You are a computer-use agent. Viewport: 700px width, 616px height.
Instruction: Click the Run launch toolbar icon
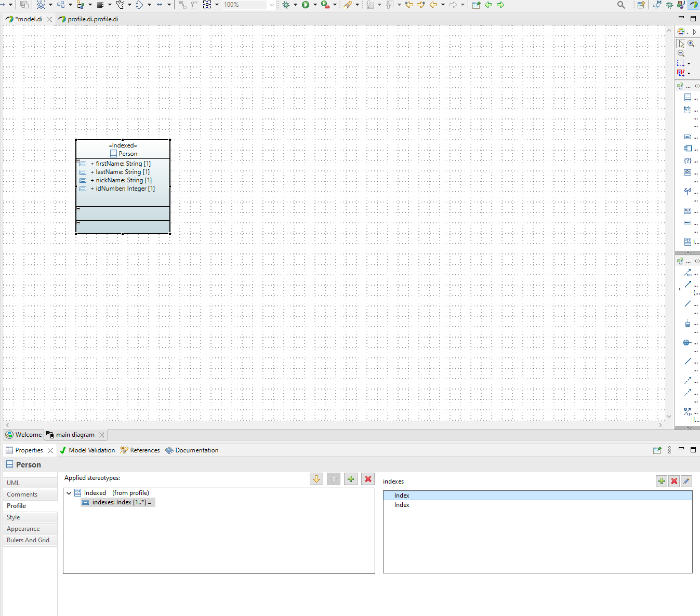pyautogui.click(x=306, y=5)
